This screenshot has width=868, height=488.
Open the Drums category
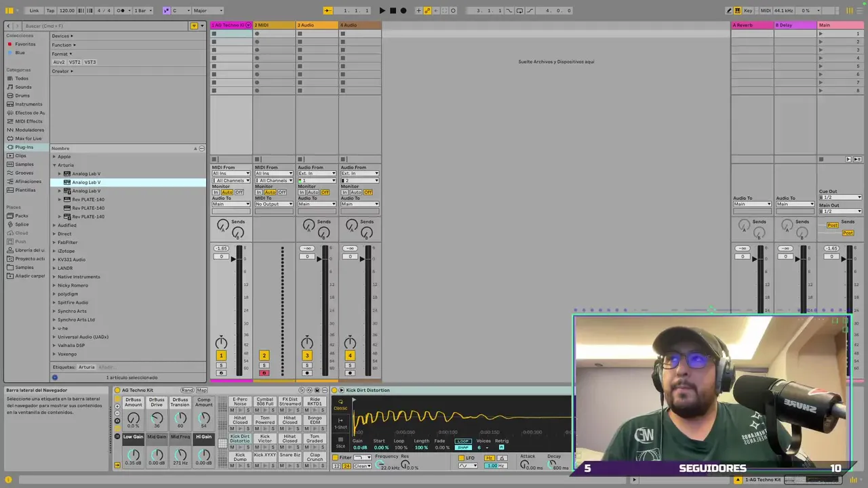pyautogui.click(x=22, y=96)
